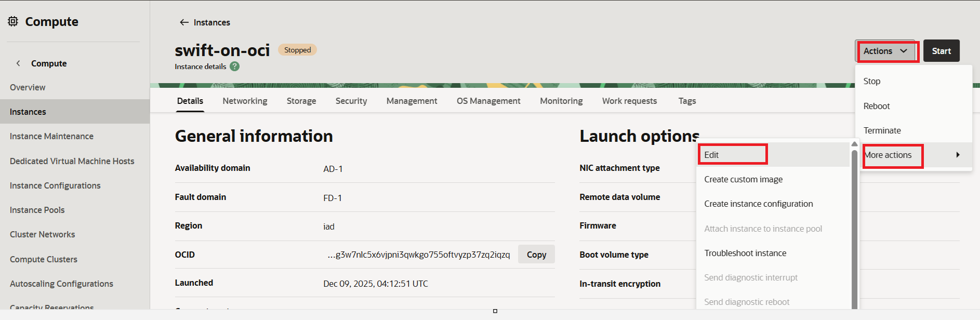
Task: Choose Create instance configuration option
Action: click(x=773, y=204)
